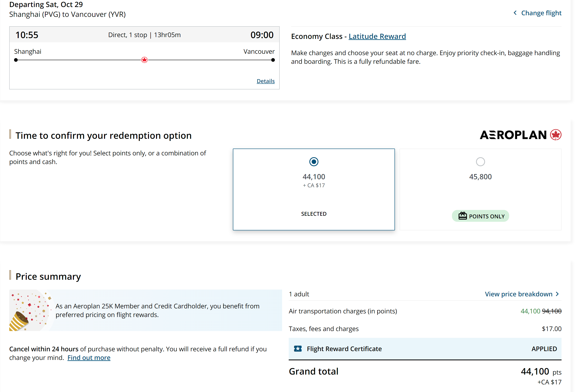Click the SELECTED label in the 44,100 card

[314, 214]
